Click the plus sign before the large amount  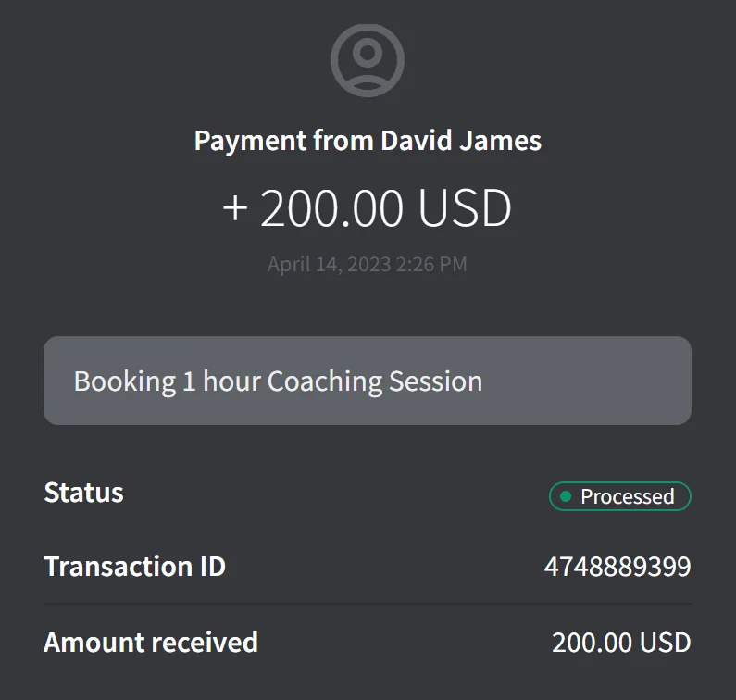(235, 208)
